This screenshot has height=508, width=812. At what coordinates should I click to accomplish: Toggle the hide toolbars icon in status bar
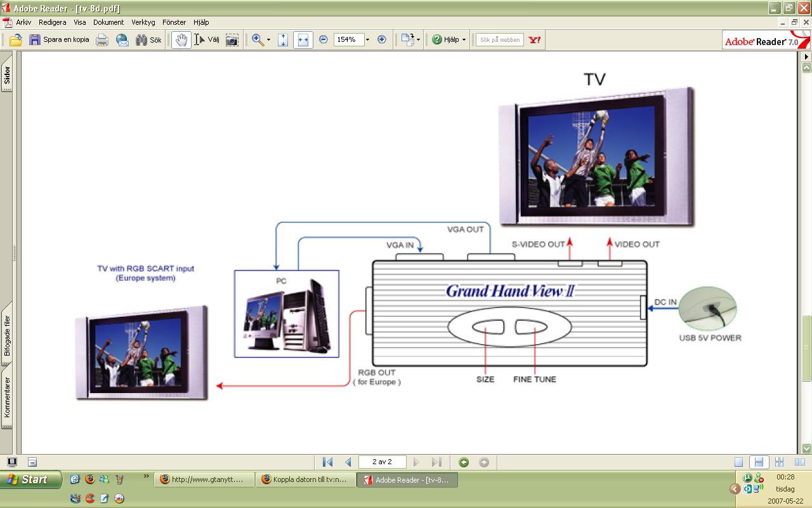click(32, 462)
